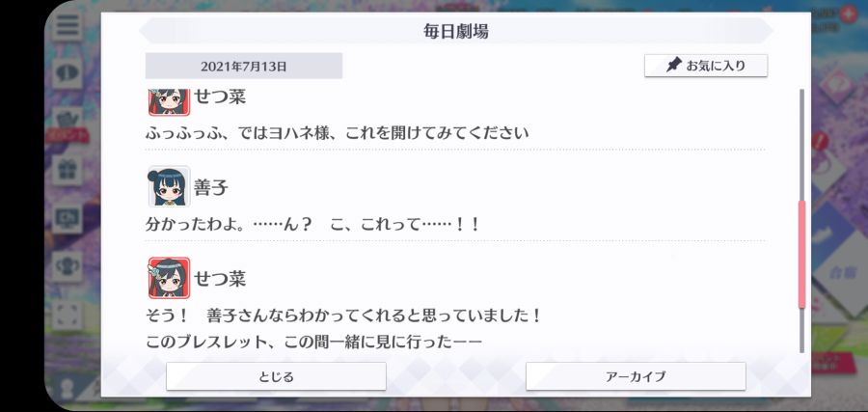Open the hamburger menu icon
Viewport: 868px width, 412px height.
[68, 25]
